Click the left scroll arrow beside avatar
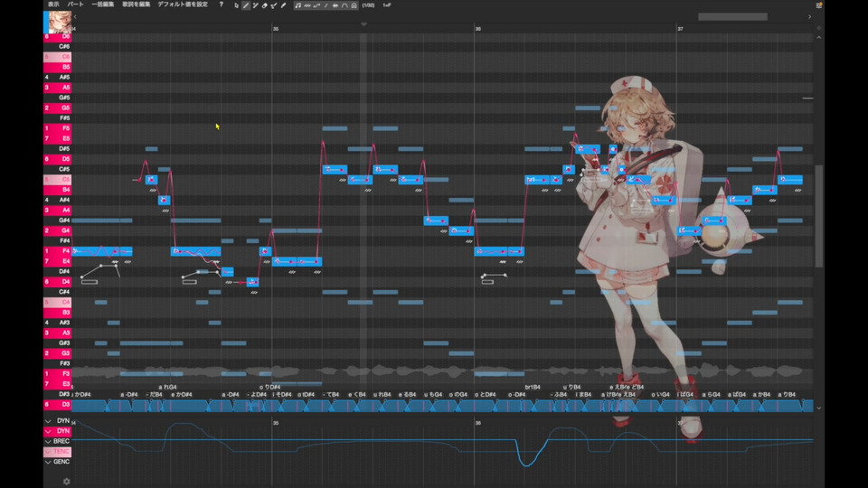 (x=75, y=17)
